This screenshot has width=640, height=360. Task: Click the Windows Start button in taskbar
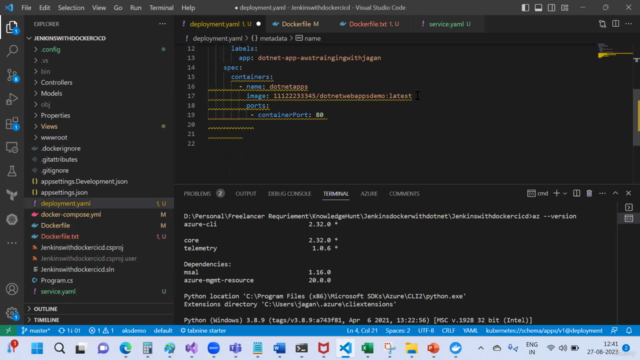(x=37, y=348)
